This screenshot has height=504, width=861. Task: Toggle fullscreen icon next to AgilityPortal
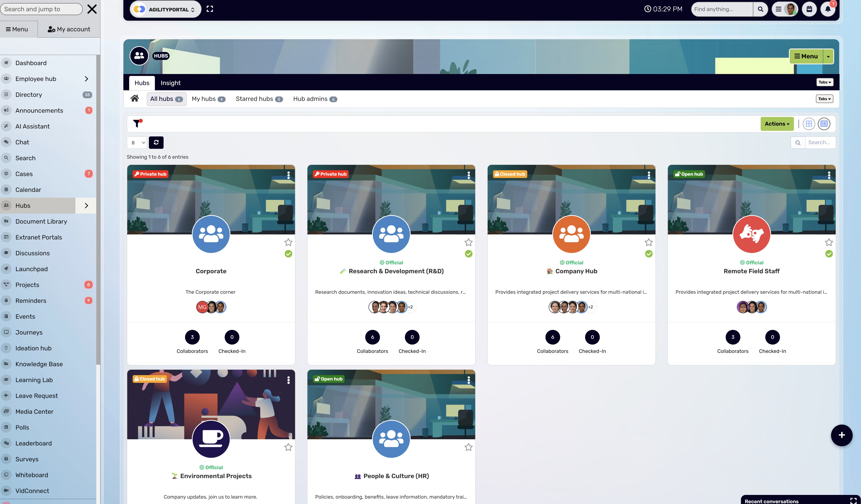[x=210, y=9]
